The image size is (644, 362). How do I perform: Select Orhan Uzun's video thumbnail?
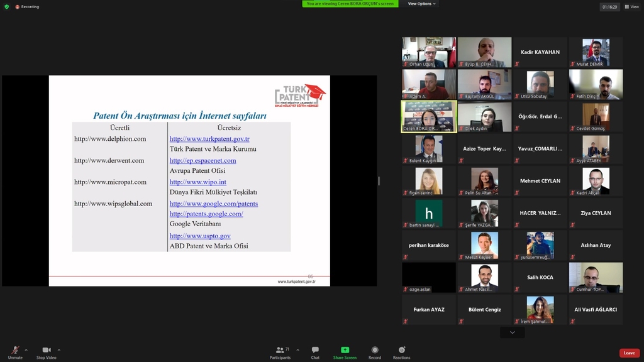coord(429,52)
